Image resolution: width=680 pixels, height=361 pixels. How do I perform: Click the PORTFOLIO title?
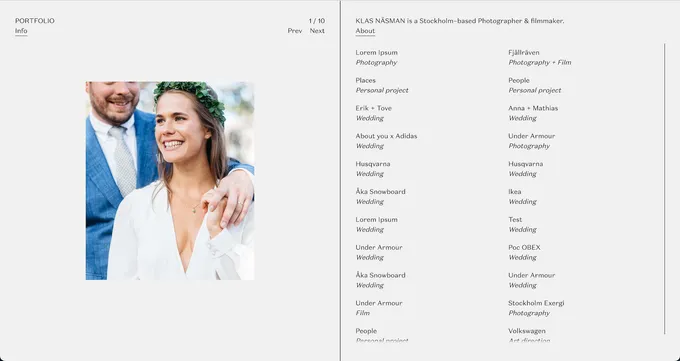tap(35, 21)
